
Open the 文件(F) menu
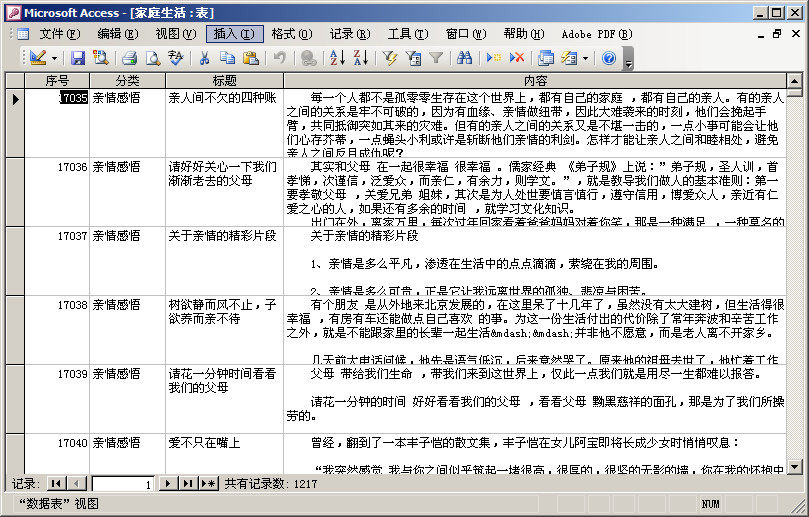click(x=60, y=34)
